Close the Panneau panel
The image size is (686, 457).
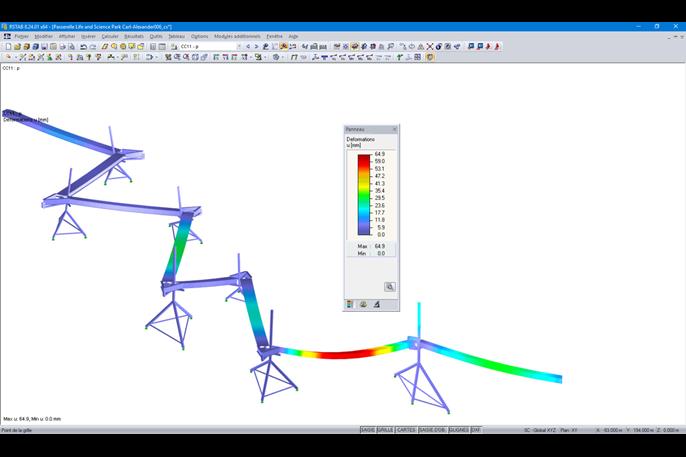(x=394, y=129)
